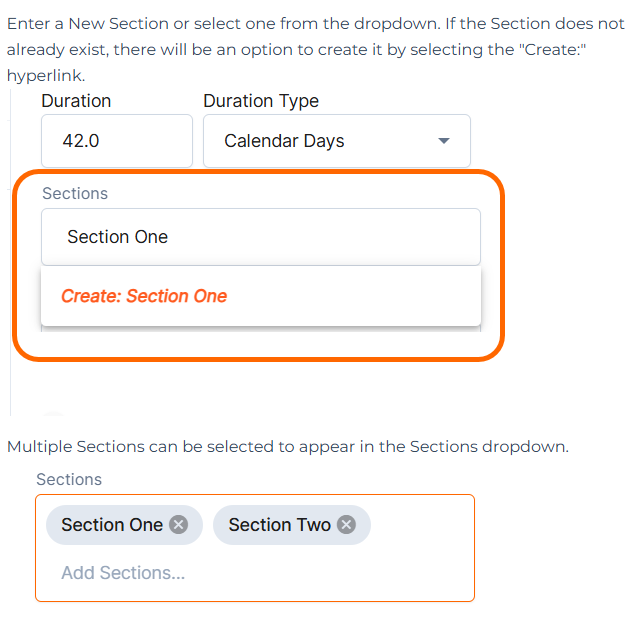The height and width of the screenshot is (621, 643).
Task: Click the Add Sections... placeholder
Action: pyautogui.click(x=123, y=573)
